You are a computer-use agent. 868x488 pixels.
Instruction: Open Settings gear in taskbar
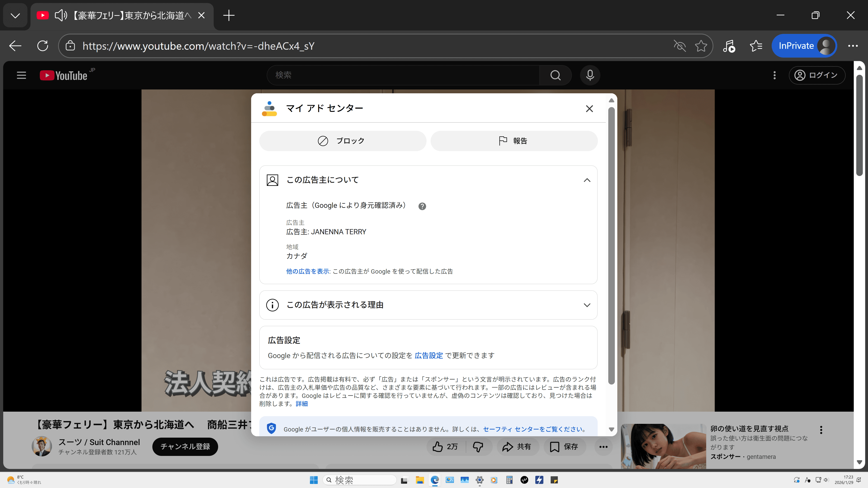(479, 480)
